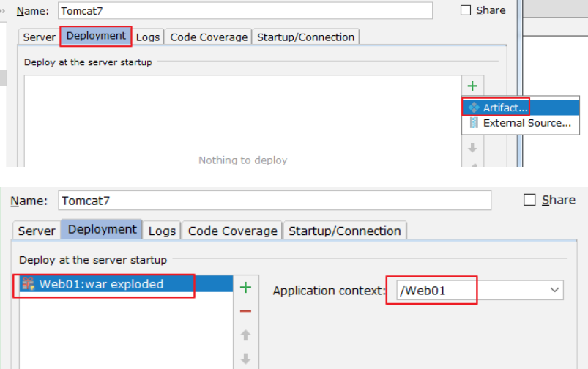588x369 pixels.
Task: Click the move down arrow in upper dialog
Action: [472, 148]
